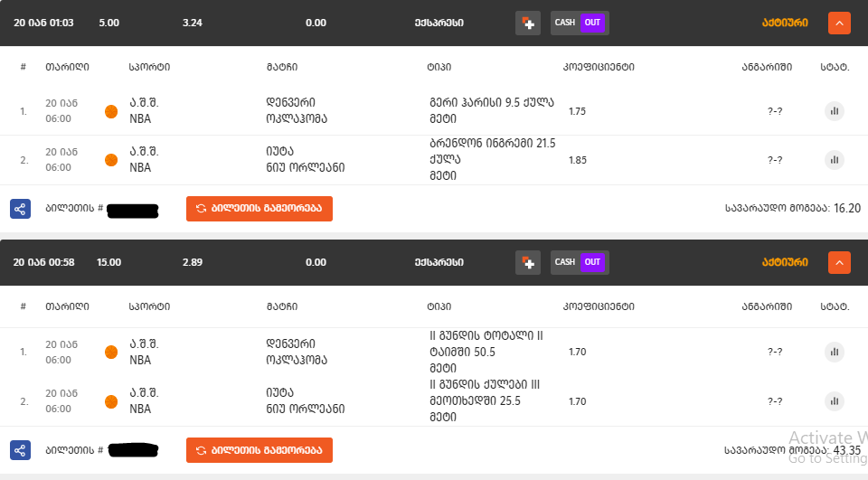Click აქტიური status on the 5.00 ticket
Screen dimensions: 868x480
point(783,23)
